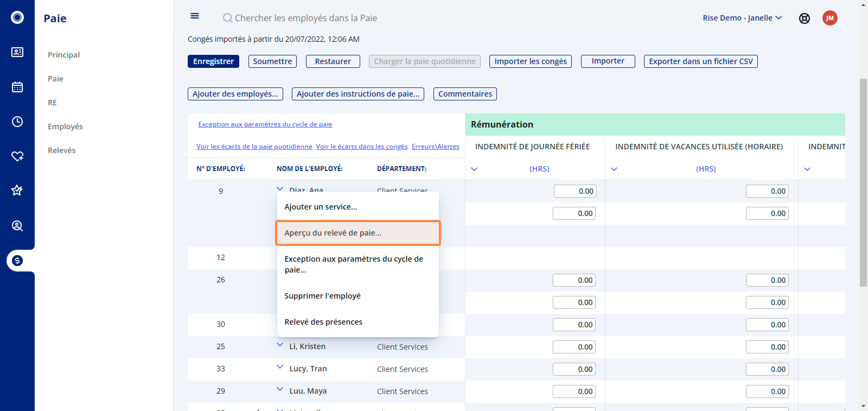Viewport: 868px width, 411px height.
Task: Open the row menu chevron for Lucy, Tran
Action: [280, 367]
